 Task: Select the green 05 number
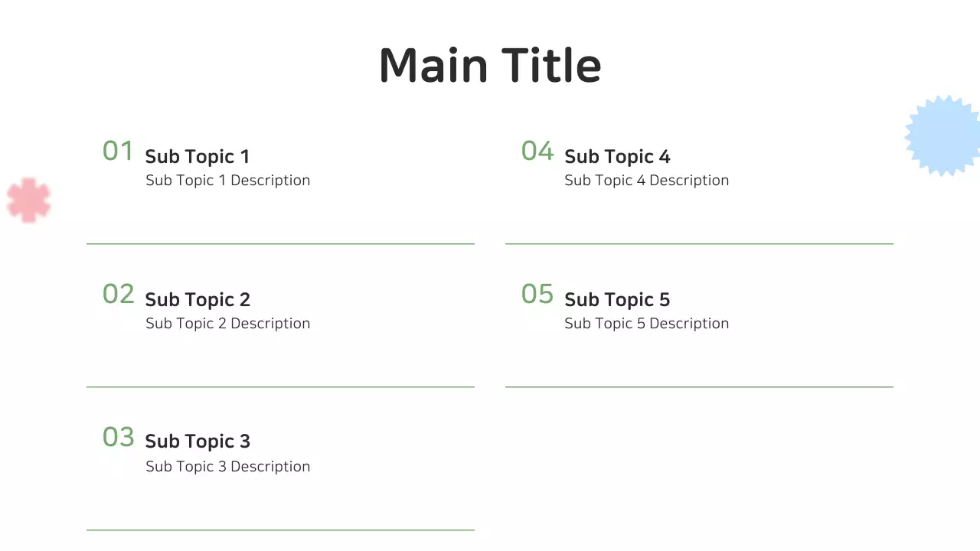pos(537,294)
